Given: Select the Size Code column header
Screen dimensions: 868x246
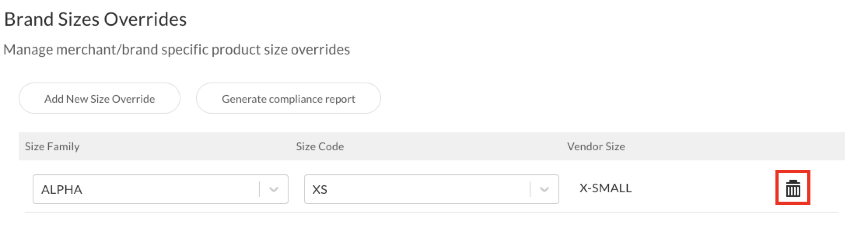Looking at the screenshot, I should pos(320,146).
